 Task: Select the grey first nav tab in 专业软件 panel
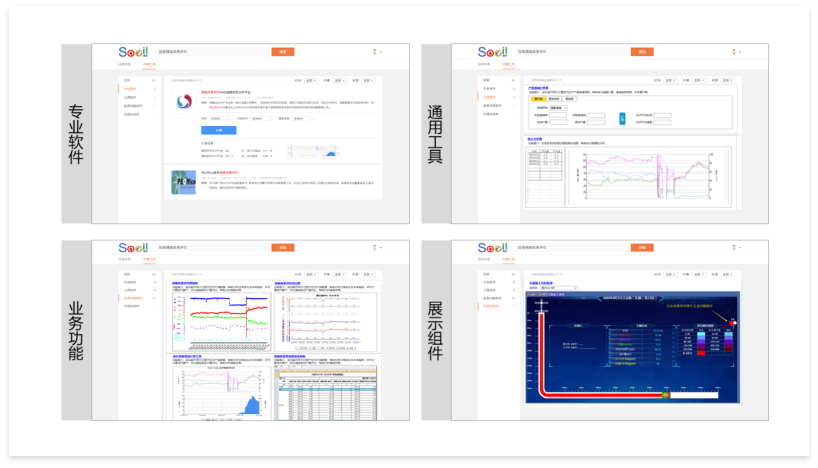tap(125, 64)
